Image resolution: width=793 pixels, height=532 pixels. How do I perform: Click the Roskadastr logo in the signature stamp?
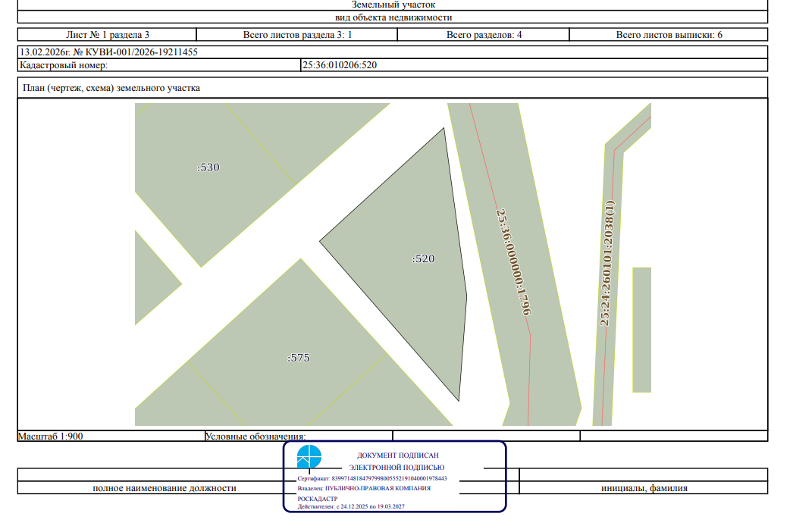(309, 458)
